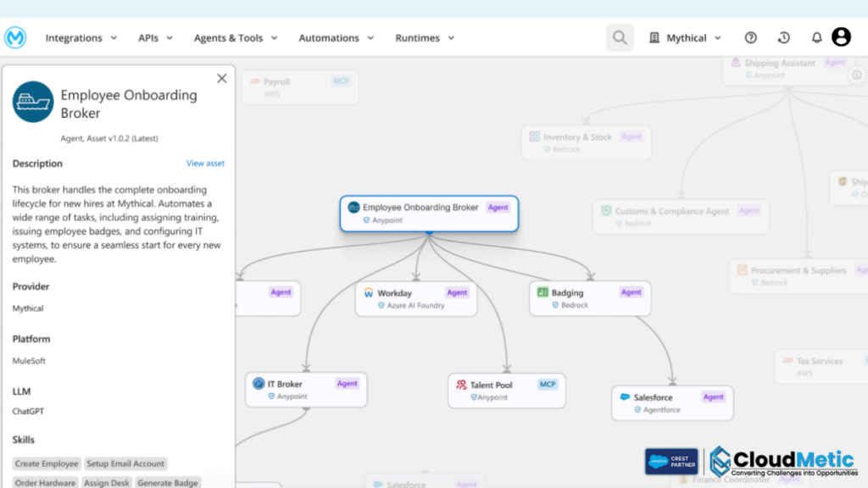This screenshot has width=868, height=488.
Task: Select the Salesforce Agentforce node
Action: 672,402
